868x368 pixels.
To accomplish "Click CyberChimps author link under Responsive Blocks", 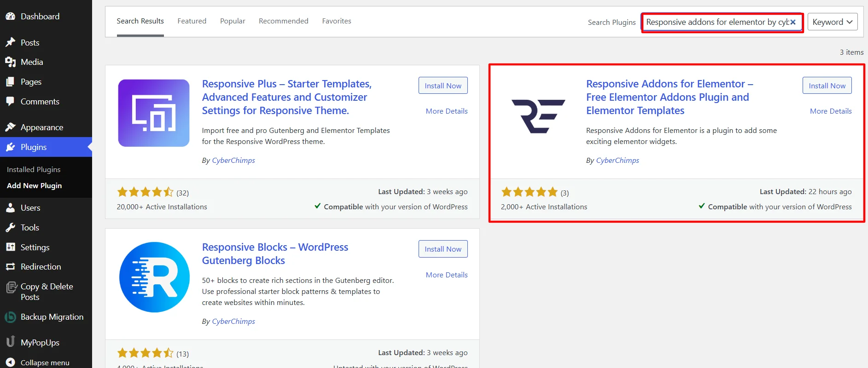I will pos(233,321).
